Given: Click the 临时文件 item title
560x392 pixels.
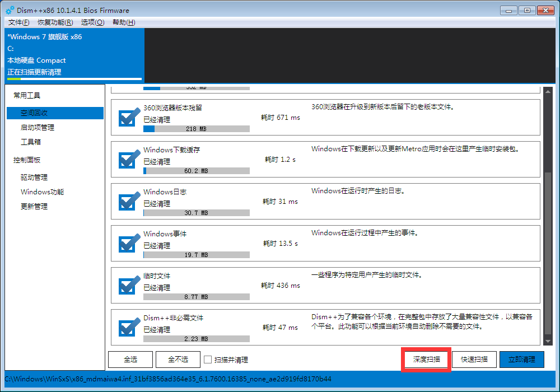Looking at the screenshot, I should tap(157, 276).
